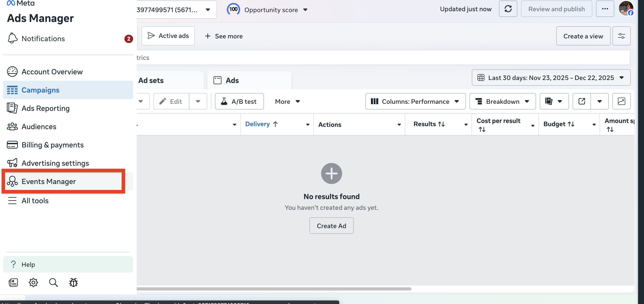This screenshot has width=644, height=304.
Task: Switch to the Ads tab
Action: 232,80
